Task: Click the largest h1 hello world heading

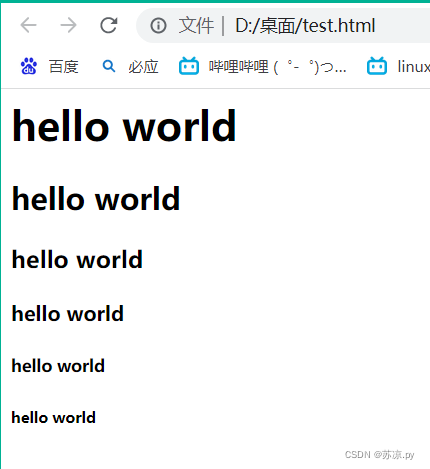Action: tap(124, 126)
